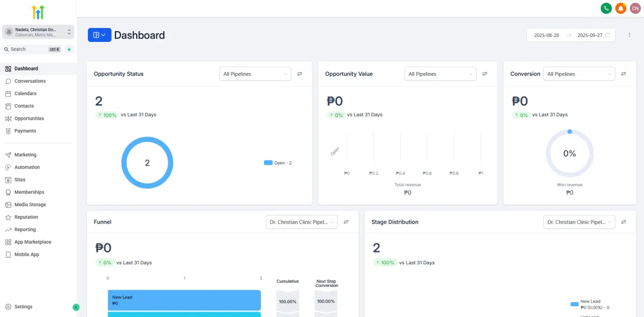Expand Opportunity Status All Pipelines dropdown
The height and width of the screenshot is (317, 644).
[x=255, y=74]
